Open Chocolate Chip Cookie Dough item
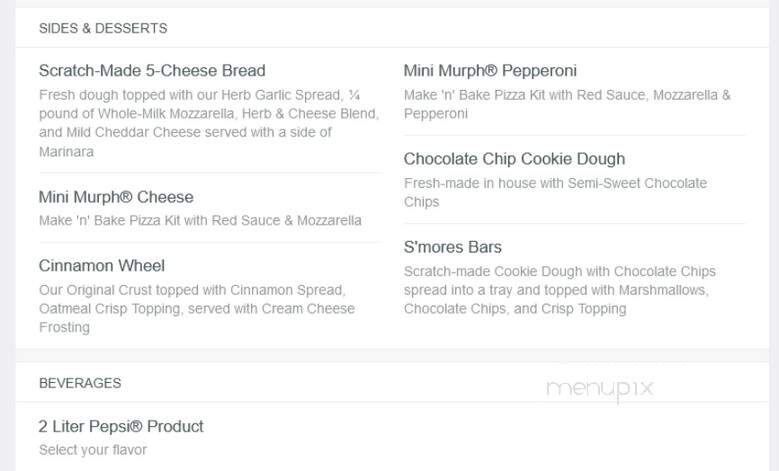The height and width of the screenshot is (471, 779). click(514, 159)
